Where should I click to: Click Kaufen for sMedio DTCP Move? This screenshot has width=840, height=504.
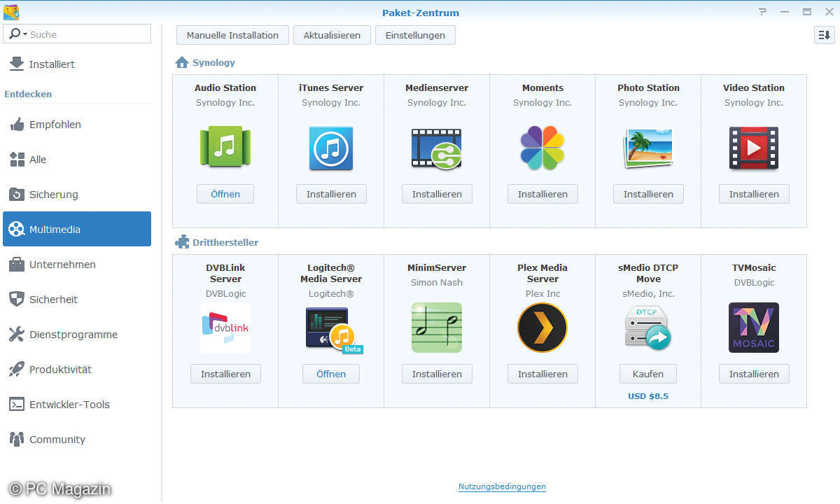click(x=648, y=374)
